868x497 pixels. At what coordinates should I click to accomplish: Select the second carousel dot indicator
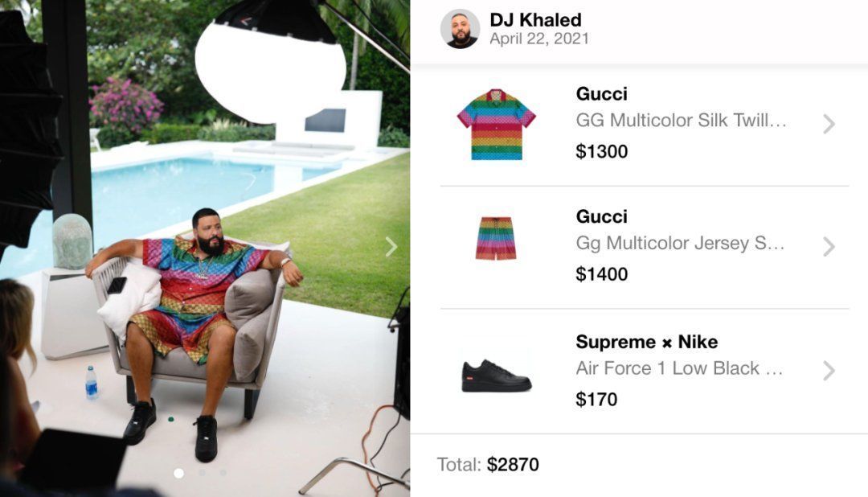pyautogui.click(x=202, y=473)
